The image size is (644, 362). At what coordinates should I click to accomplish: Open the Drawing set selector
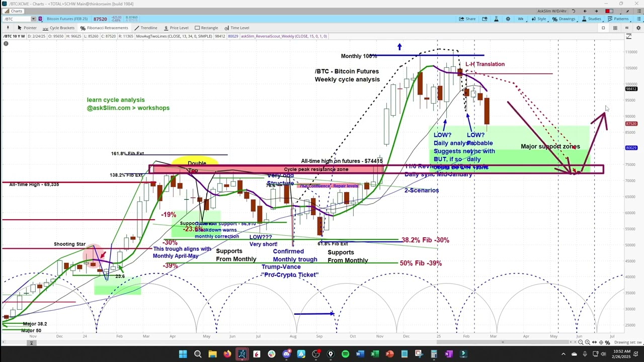pyautogui.click(x=628, y=342)
